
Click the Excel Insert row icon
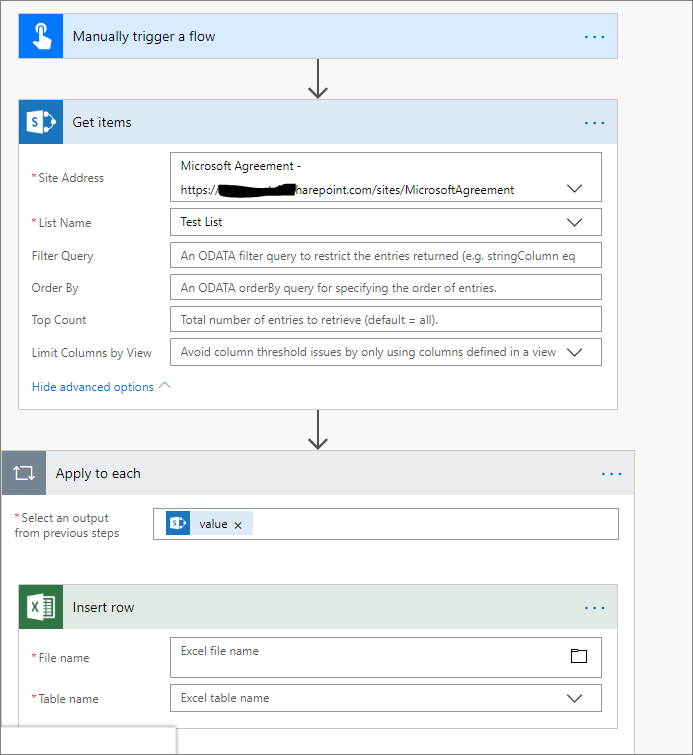(x=40, y=607)
